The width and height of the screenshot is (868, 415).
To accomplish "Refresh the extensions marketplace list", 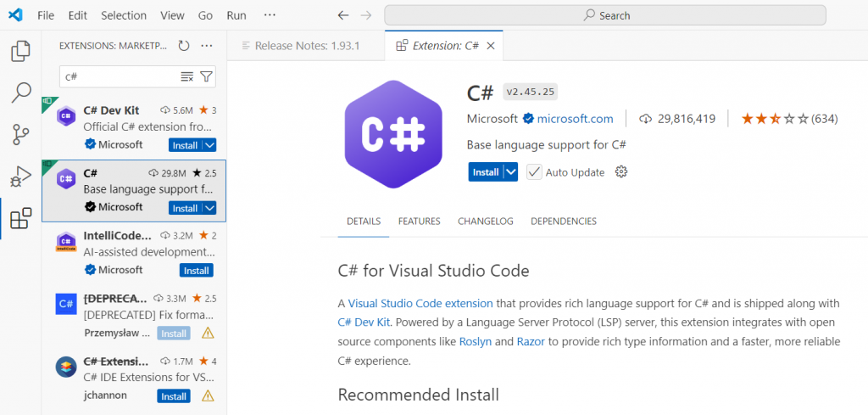I will 184,46.
